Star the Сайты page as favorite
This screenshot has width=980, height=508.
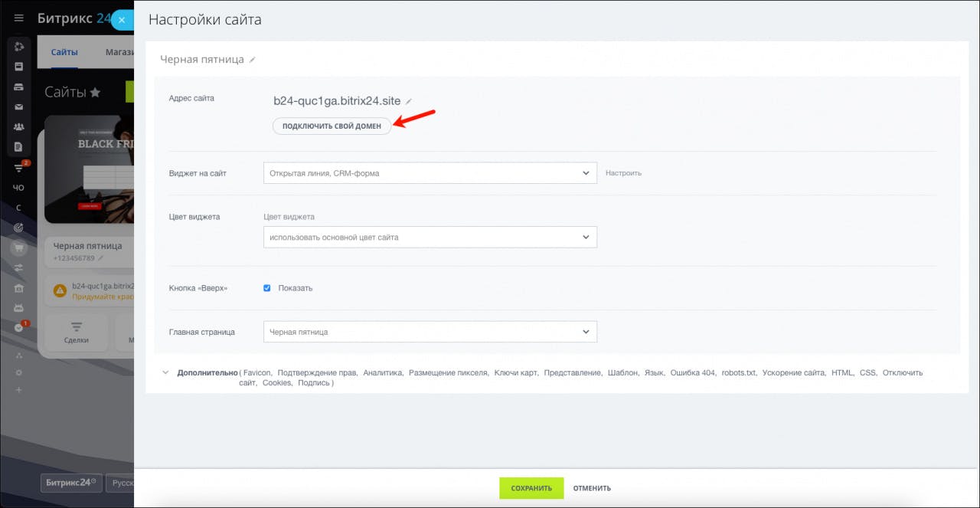pos(95,93)
